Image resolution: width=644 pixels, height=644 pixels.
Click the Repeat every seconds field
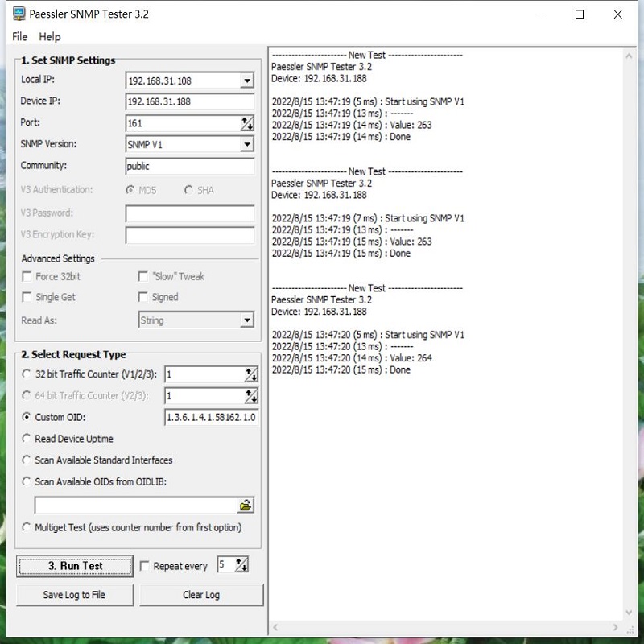(x=226, y=565)
